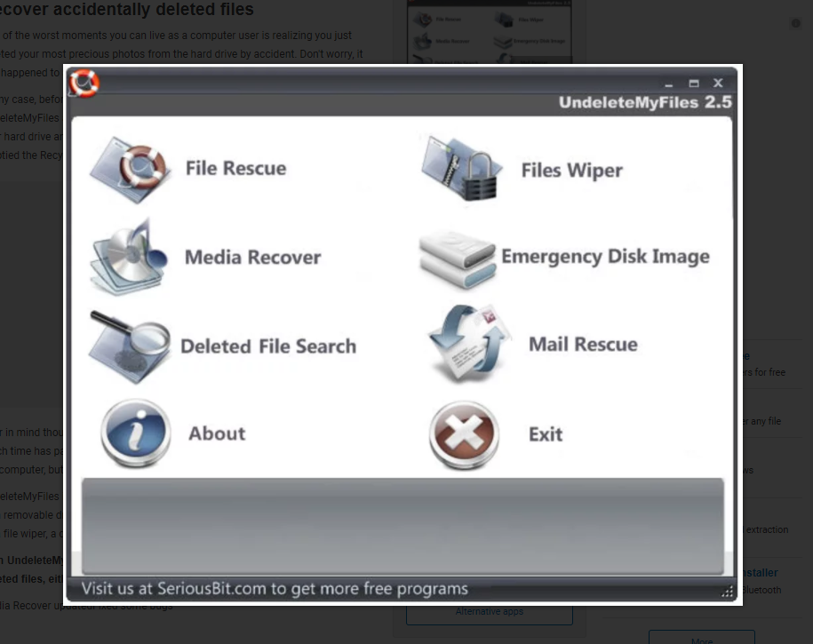813x644 pixels.
Task: Click the UndeleteMyFiles lifebuoy logo in title bar
Action: tap(84, 83)
